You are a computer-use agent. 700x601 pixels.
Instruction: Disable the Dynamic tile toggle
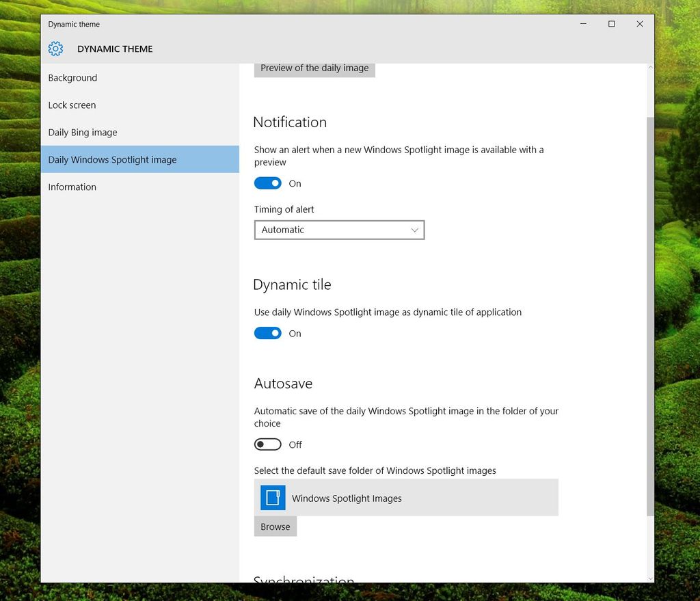tap(267, 333)
